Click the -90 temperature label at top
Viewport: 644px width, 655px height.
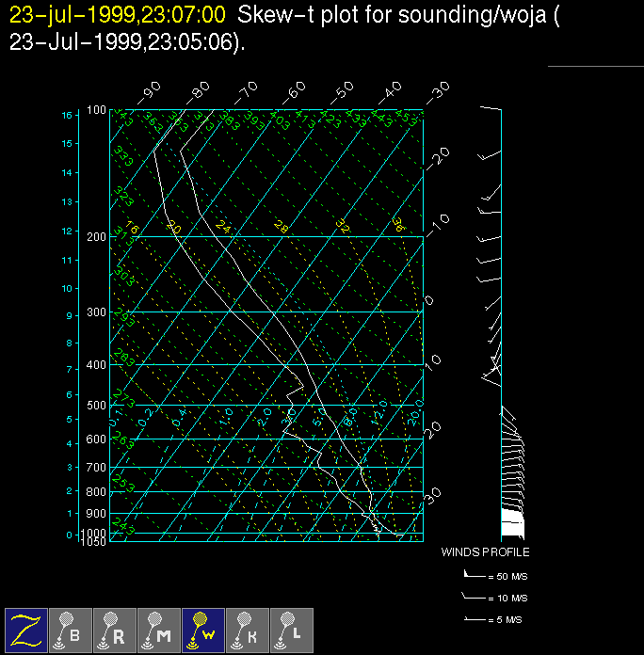tap(149, 94)
